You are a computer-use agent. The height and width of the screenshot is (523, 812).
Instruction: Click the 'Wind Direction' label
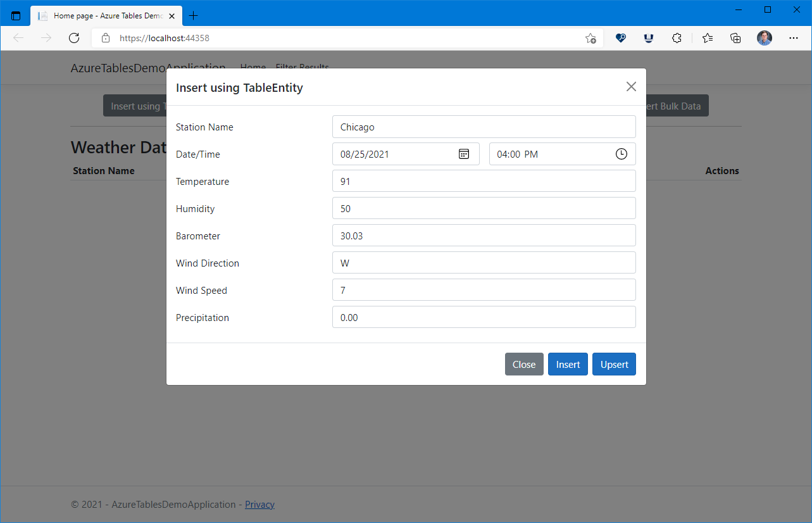point(208,263)
